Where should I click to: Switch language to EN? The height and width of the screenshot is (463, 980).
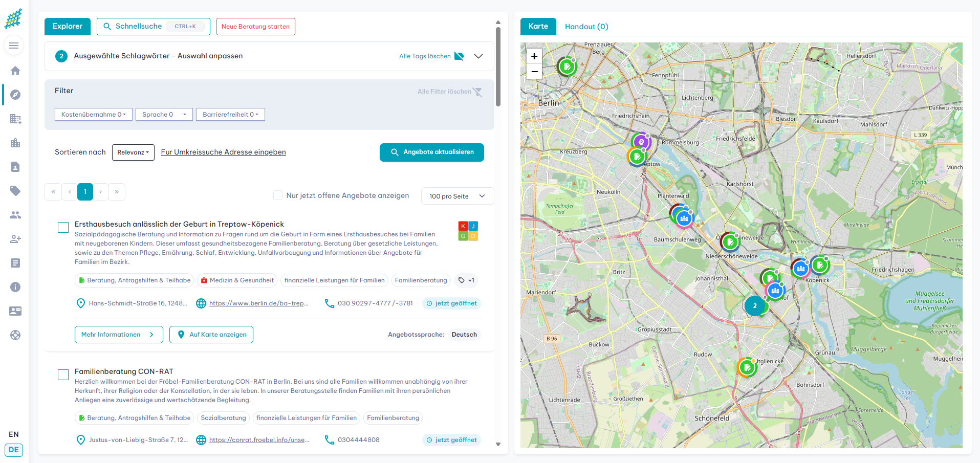pos(14,434)
